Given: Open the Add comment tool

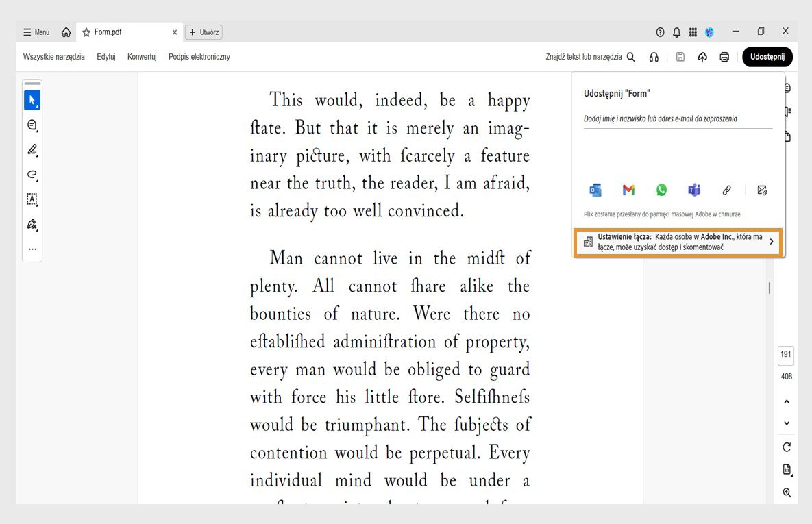Looking at the screenshot, I should click(x=32, y=125).
